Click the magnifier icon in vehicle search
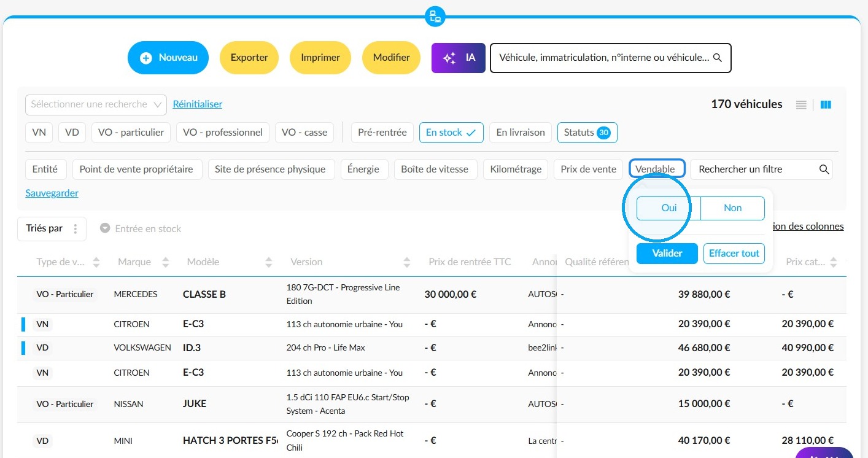The image size is (868, 458). pos(717,58)
